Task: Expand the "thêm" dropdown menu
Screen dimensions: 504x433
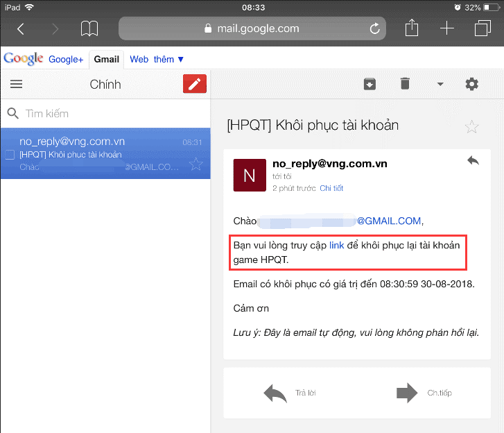Action: coord(168,59)
